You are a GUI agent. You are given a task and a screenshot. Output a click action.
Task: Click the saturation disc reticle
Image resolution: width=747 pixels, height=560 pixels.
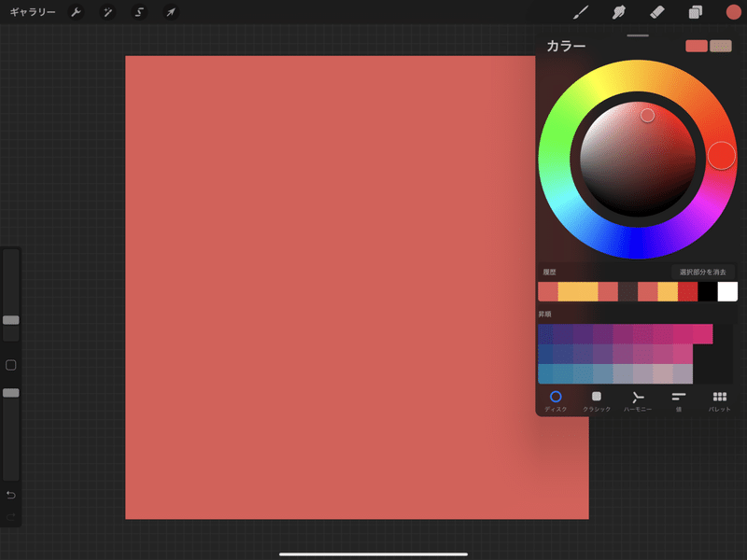[x=647, y=115]
